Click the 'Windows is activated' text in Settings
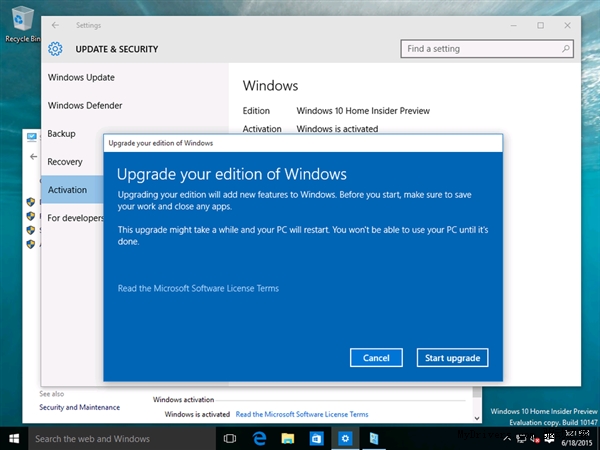The image size is (600, 450). [x=337, y=129]
